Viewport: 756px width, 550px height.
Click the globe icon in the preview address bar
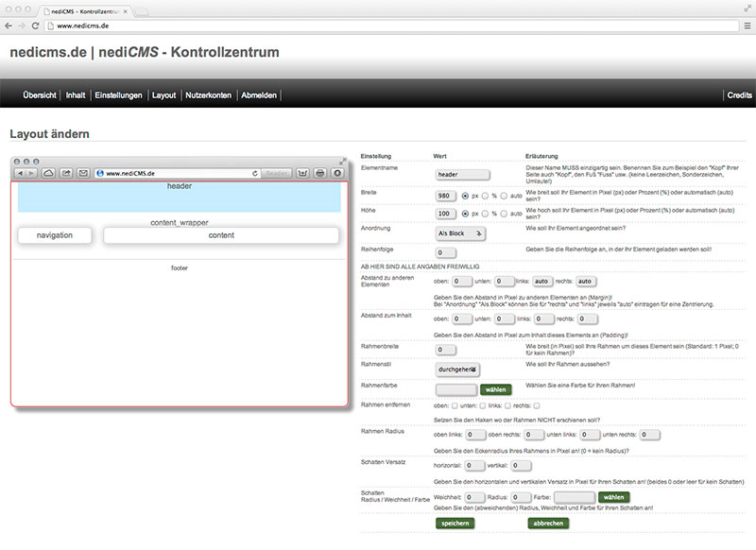(100, 173)
